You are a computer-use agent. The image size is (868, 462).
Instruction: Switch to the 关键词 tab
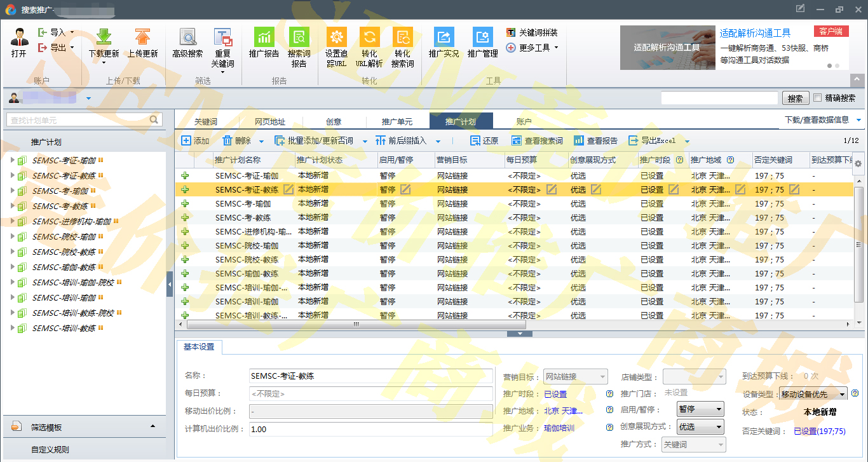click(206, 122)
